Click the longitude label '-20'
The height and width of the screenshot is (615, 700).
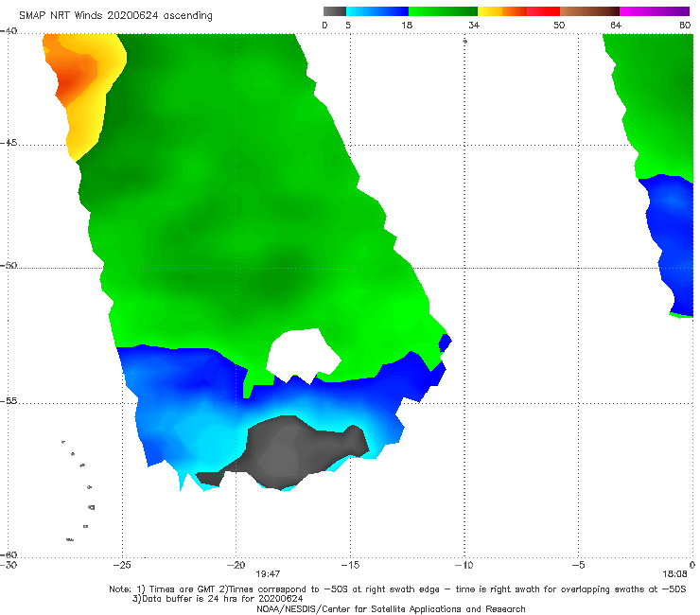tap(236, 565)
